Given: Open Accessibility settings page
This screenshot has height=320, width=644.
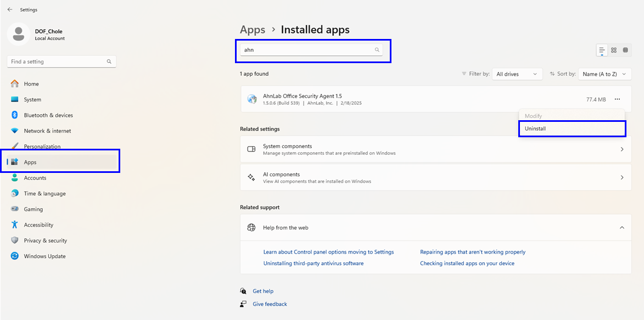Looking at the screenshot, I should (x=38, y=225).
